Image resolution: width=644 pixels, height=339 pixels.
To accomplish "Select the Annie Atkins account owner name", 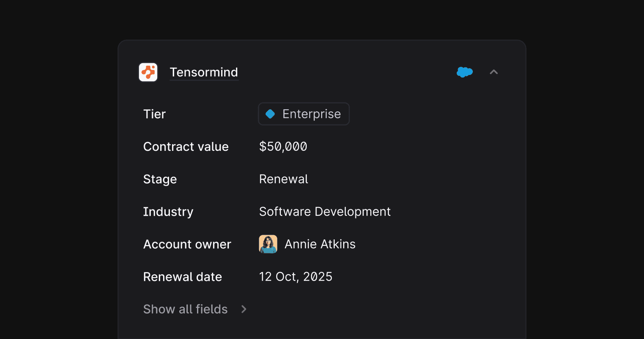I will click(320, 244).
